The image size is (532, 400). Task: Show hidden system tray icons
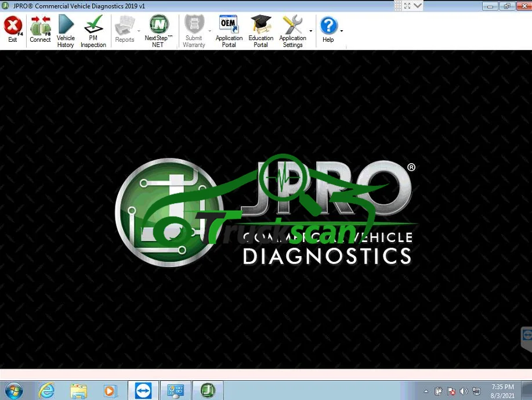(x=426, y=391)
